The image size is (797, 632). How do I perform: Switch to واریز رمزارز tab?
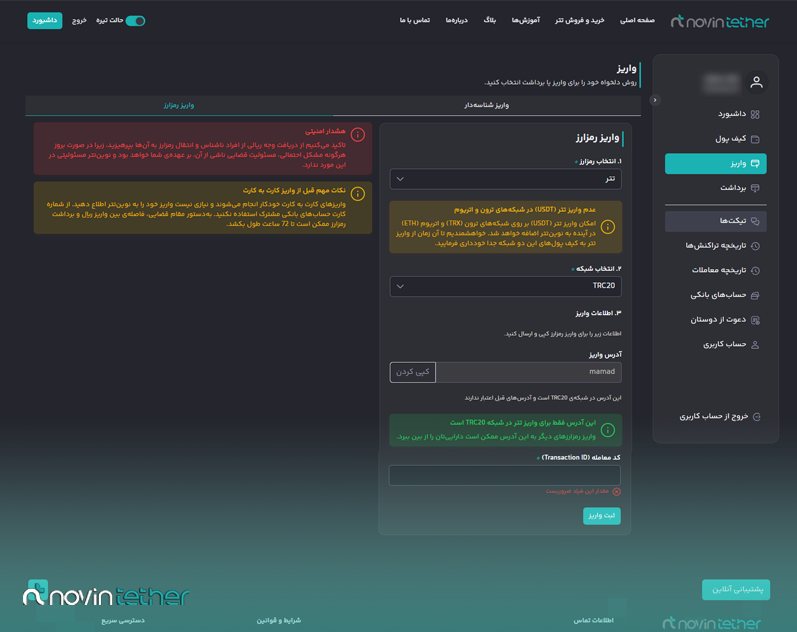point(179,105)
